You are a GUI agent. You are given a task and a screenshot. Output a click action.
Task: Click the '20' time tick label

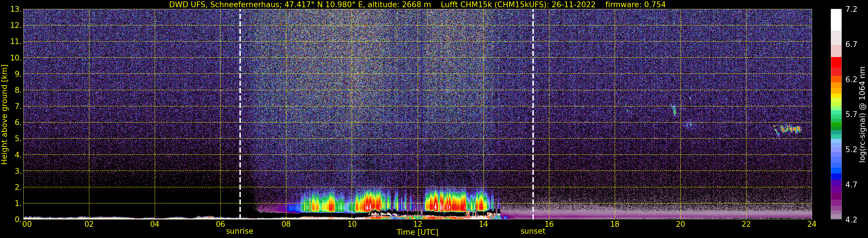pos(680,224)
